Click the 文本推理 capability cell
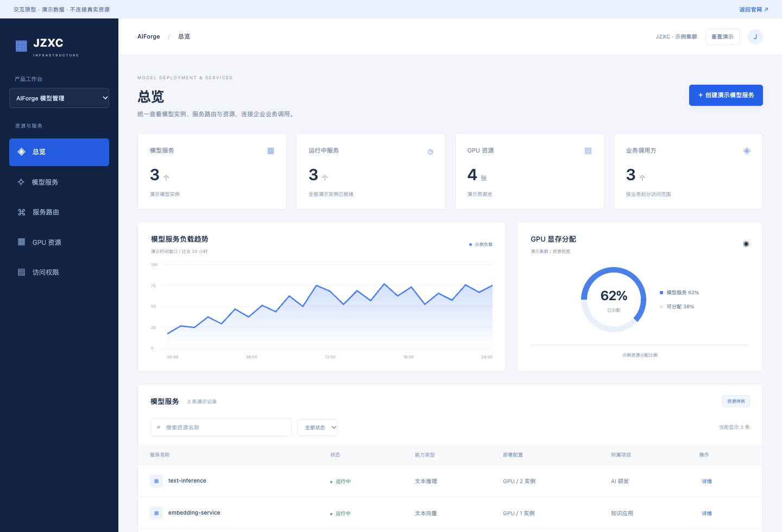Image resolution: width=782 pixels, height=532 pixels. click(426, 482)
